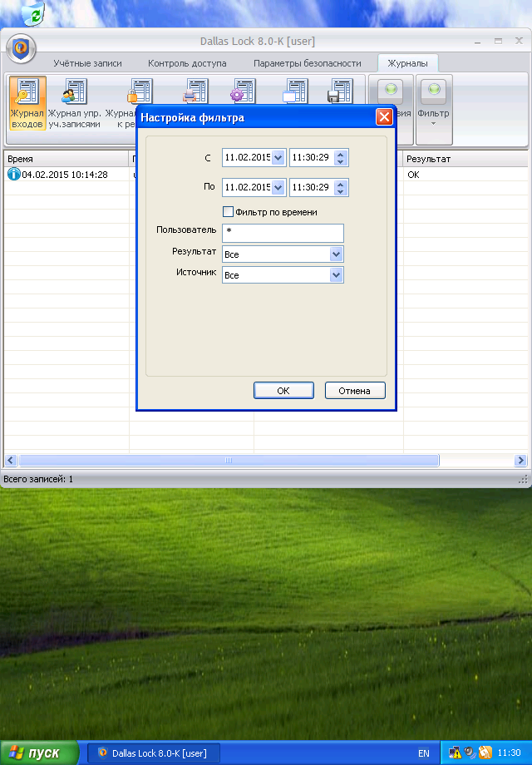The image size is (532, 765).
Task: Click Dallas Lock 8.0-K taskbar button
Action: pos(154,753)
